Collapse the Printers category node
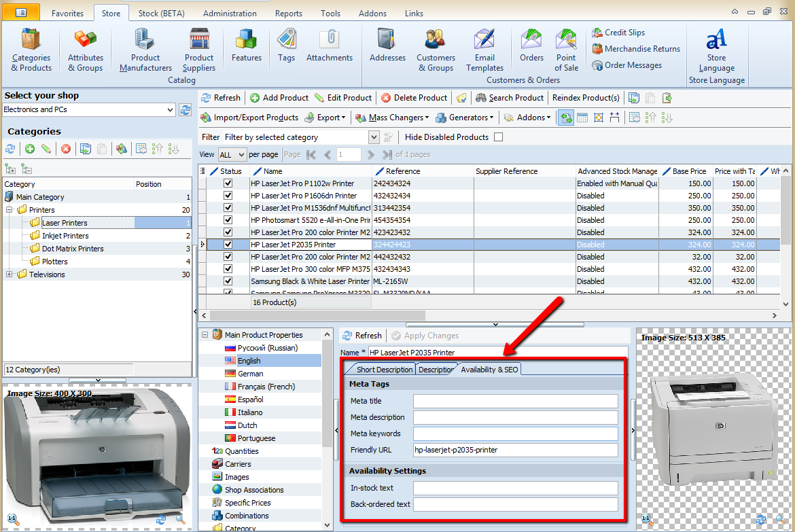This screenshot has width=795, height=532. click(x=9, y=209)
